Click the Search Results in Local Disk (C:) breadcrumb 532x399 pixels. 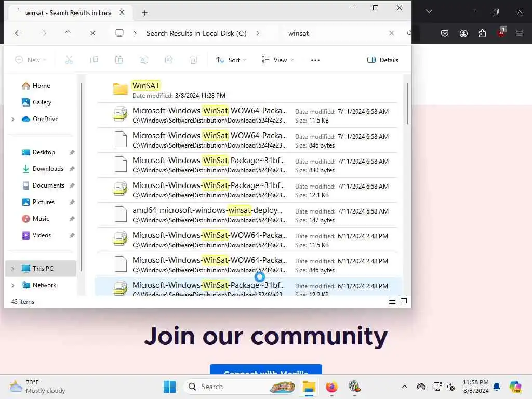tap(196, 33)
